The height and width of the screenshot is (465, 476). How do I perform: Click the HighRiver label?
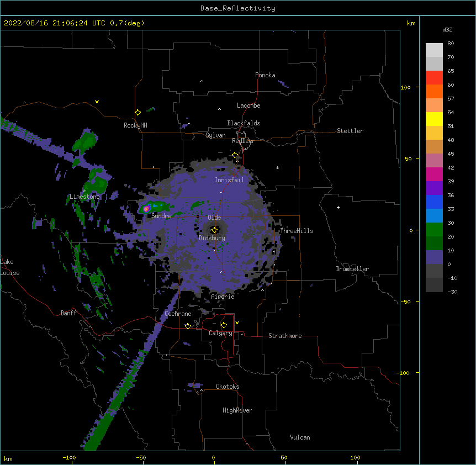coord(237,410)
